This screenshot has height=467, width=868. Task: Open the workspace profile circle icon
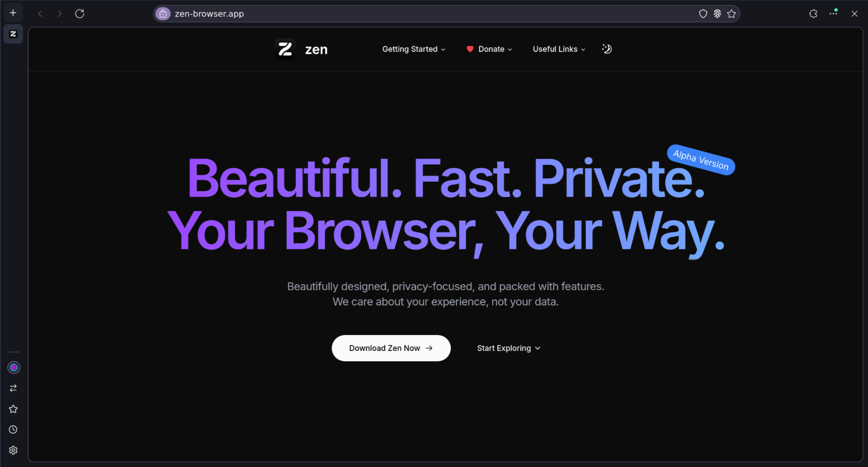click(14, 368)
